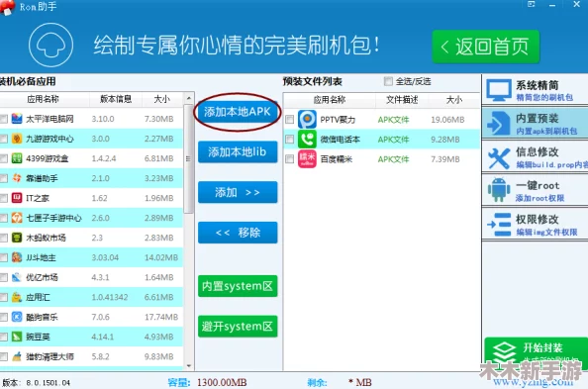Click the JJ斗地主 app icon
588x389 pixels.
click(x=17, y=257)
